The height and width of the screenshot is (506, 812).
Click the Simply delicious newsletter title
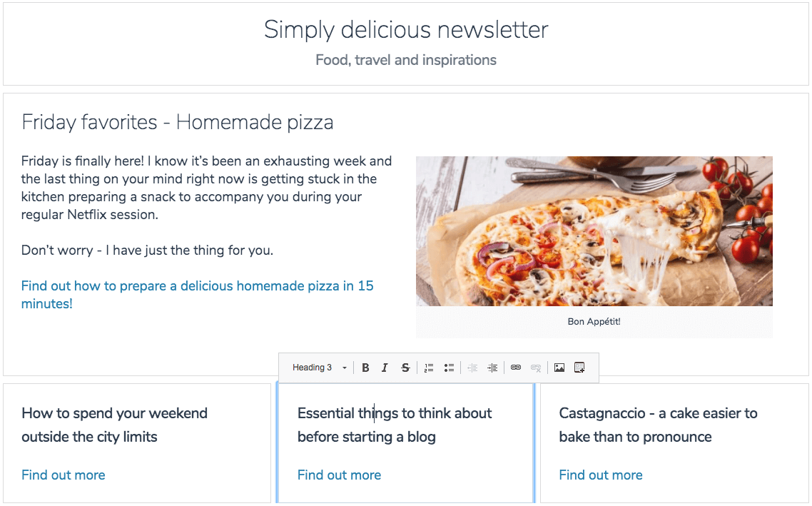point(406,29)
